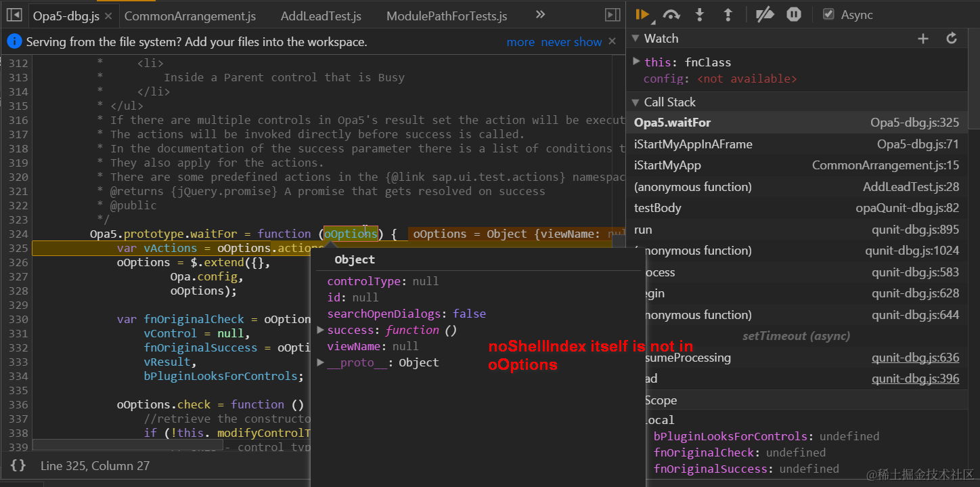This screenshot has height=487, width=980.
Task: Deactivate breakpoints icon
Action: [765, 14]
